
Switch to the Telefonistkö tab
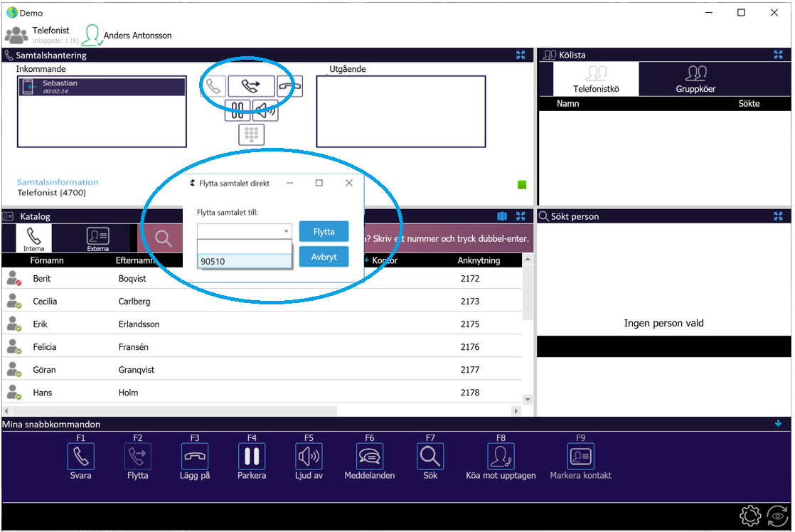click(x=596, y=80)
